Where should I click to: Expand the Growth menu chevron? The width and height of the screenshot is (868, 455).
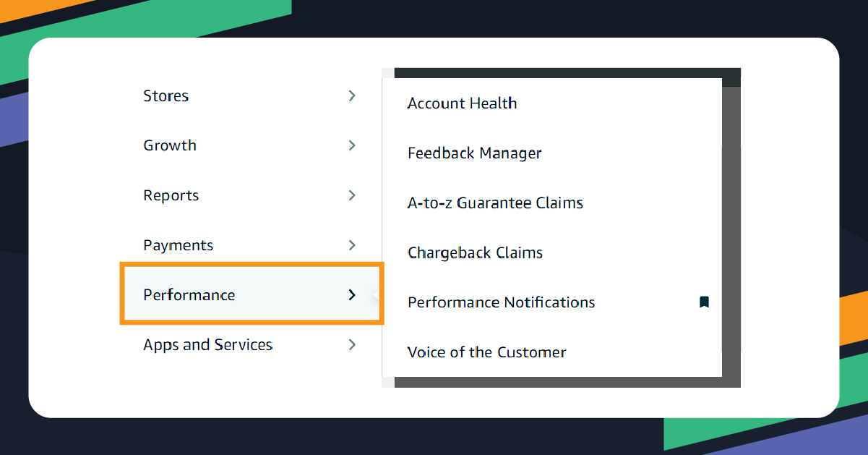(x=352, y=145)
